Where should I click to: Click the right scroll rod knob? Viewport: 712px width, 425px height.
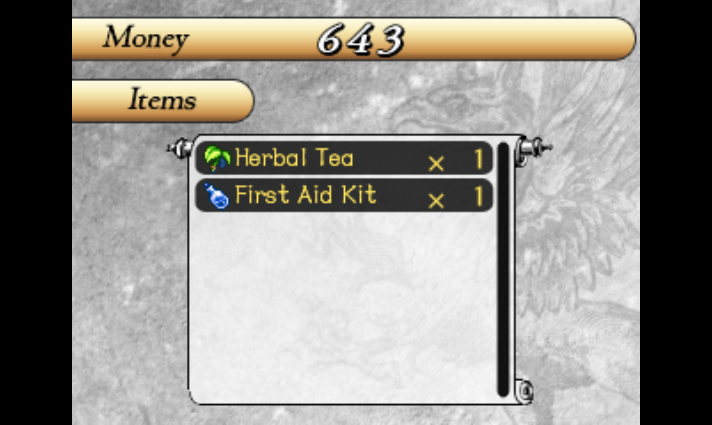pos(535,148)
